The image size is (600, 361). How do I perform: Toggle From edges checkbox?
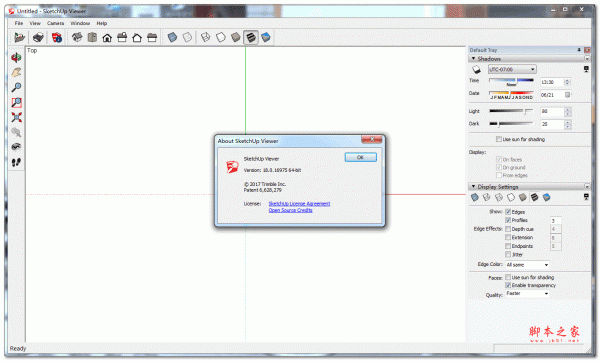499,175
